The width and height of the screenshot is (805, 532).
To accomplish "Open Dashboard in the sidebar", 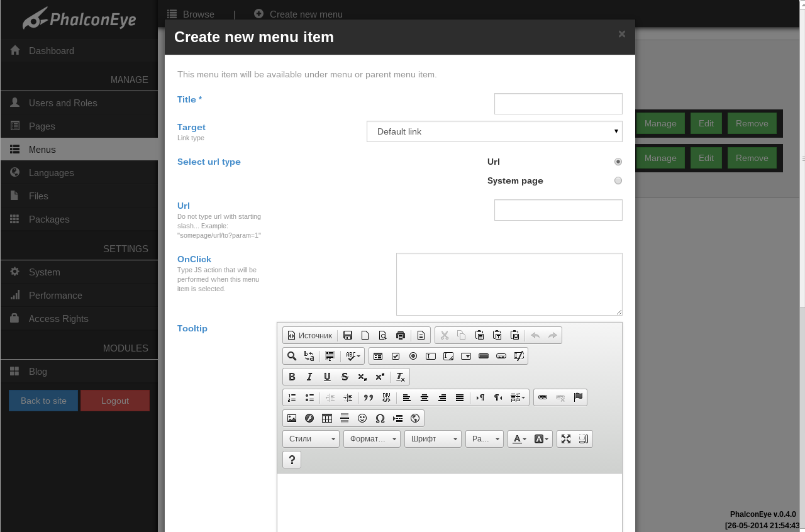I will [x=79, y=51].
